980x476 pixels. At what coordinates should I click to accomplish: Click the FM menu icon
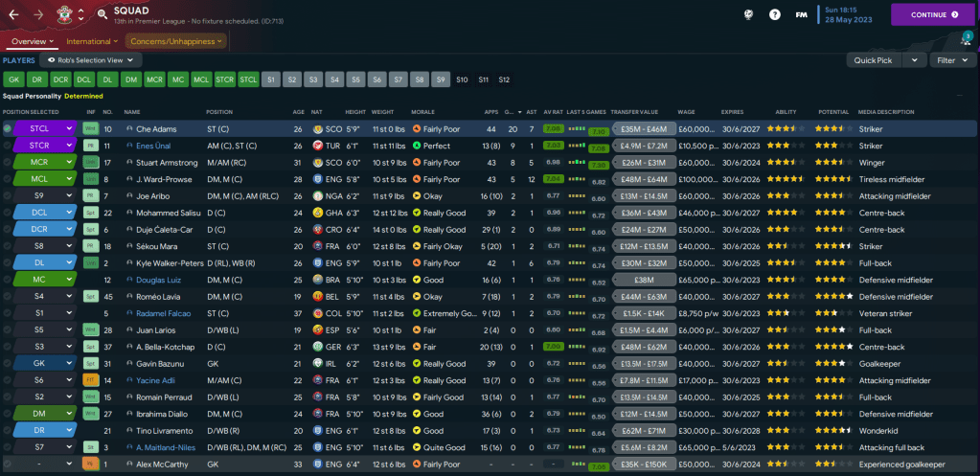pyautogui.click(x=799, y=14)
